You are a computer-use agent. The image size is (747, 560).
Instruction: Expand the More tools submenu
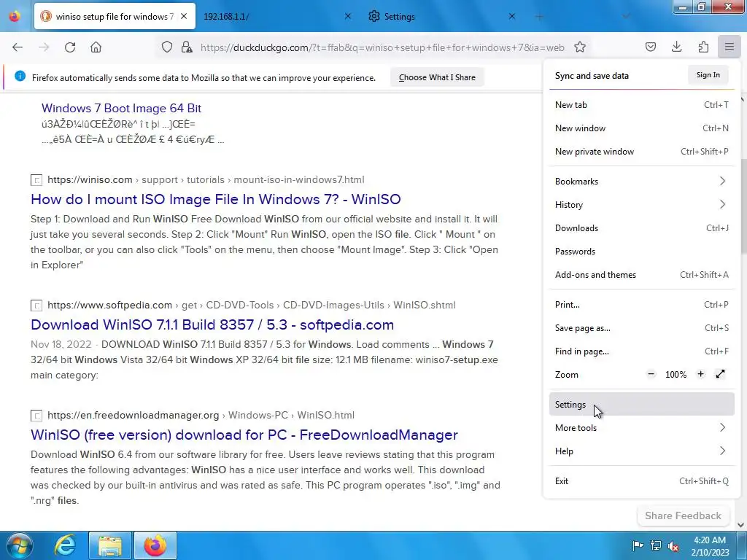click(641, 427)
